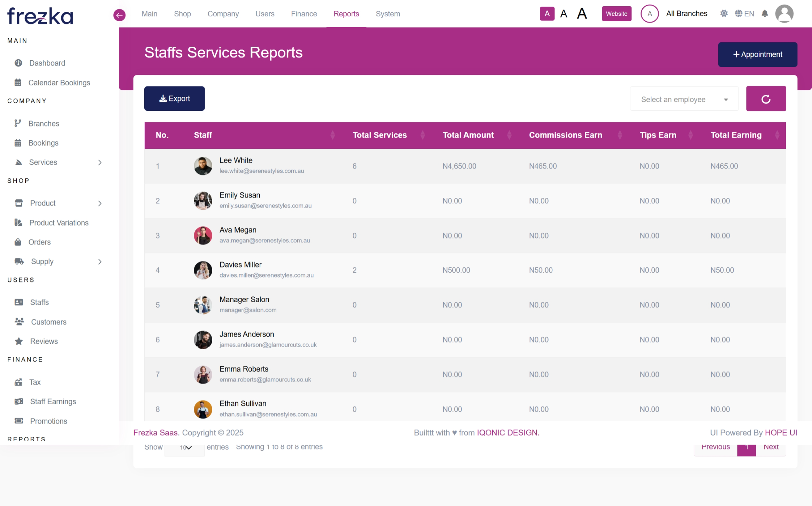Open the Reviews star item
The image size is (812, 506).
[x=44, y=341]
